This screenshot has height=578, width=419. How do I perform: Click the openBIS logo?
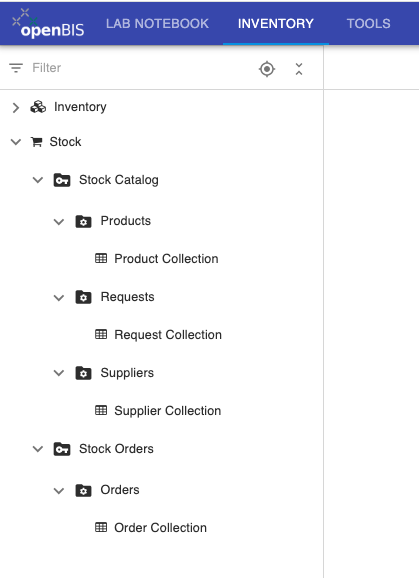pyautogui.click(x=48, y=23)
